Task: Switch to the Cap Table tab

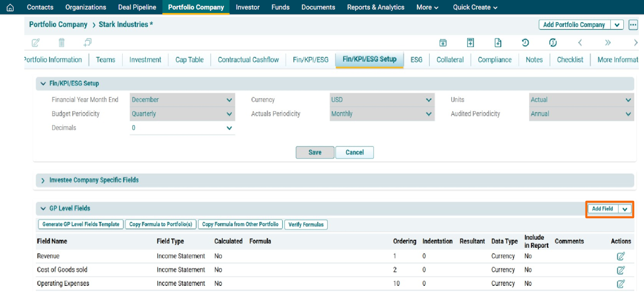Action: (189, 60)
